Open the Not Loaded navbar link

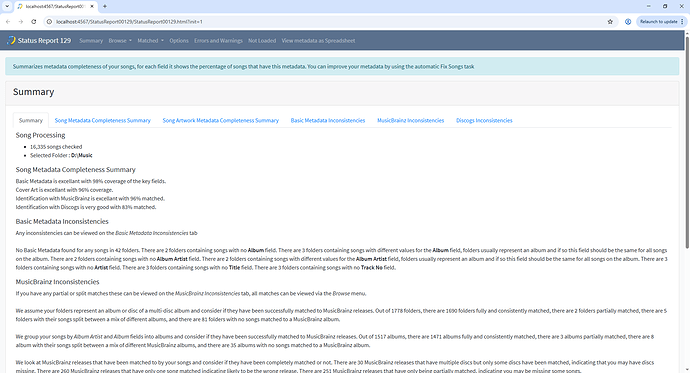click(x=262, y=40)
